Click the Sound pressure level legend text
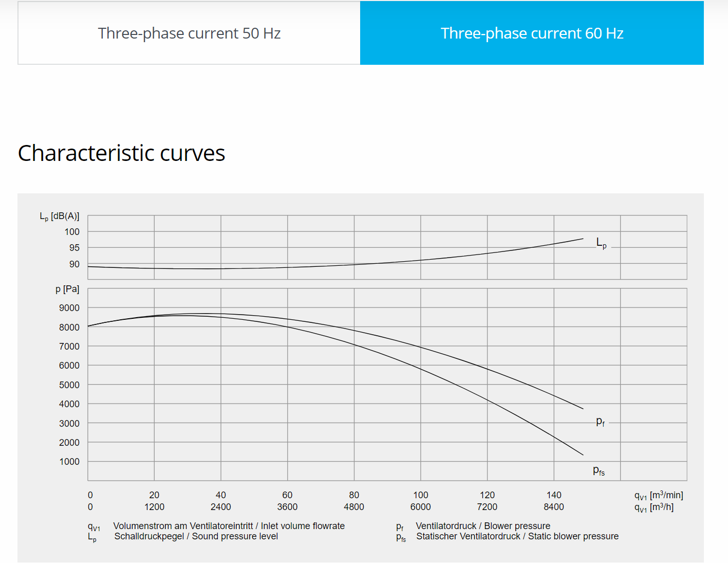 click(x=196, y=536)
